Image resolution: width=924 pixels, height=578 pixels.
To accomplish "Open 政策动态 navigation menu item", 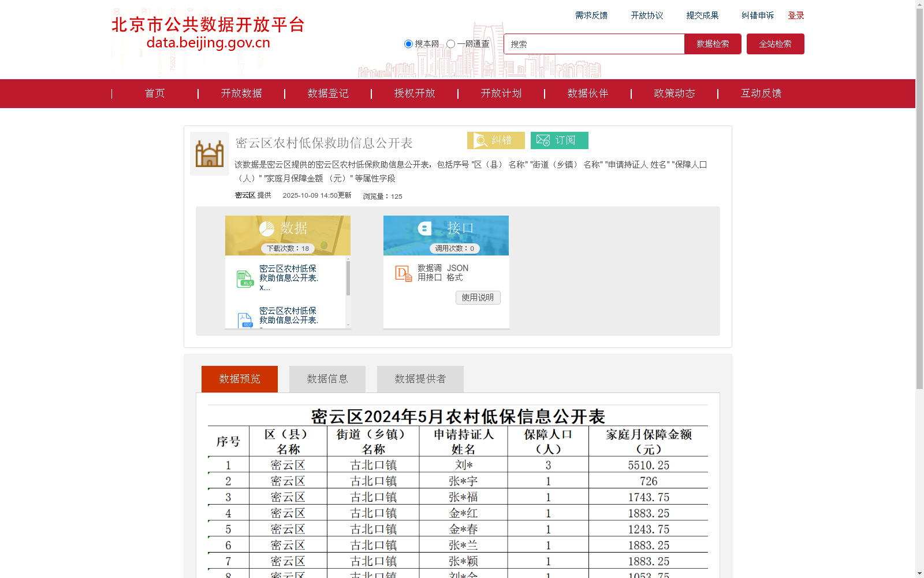I will tap(675, 94).
